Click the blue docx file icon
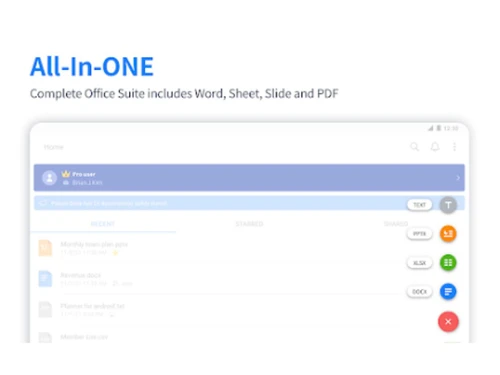The height and width of the screenshot is (375, 500). 45,279
